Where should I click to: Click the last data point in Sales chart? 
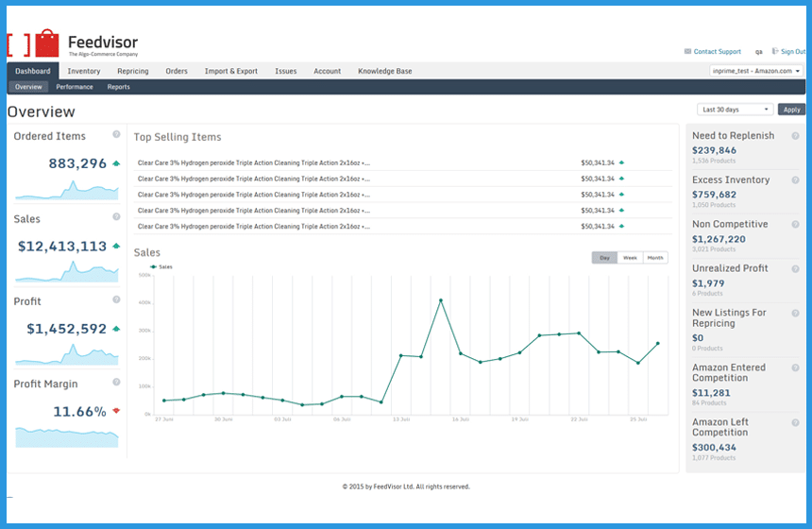pos(658,343)
